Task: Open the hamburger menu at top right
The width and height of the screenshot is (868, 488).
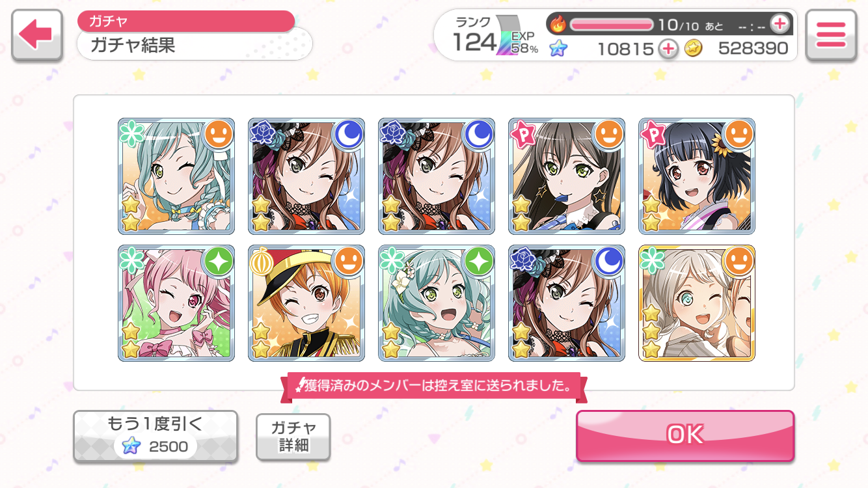Action: pyautogui.click(x=830, y=35)
